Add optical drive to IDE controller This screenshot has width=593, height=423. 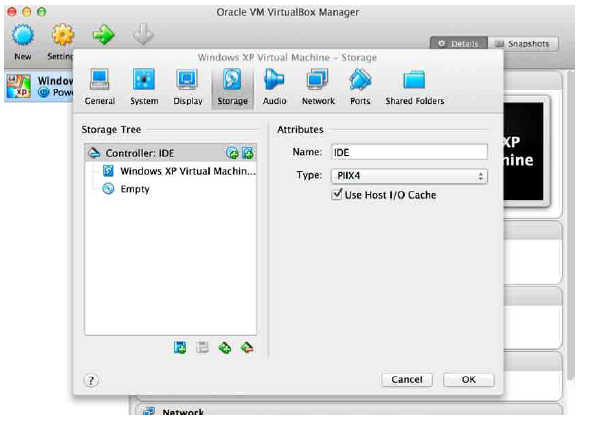pos(232,153)
